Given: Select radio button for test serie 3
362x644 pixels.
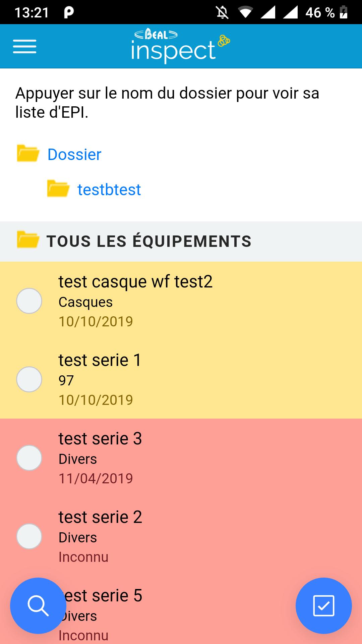Looking at the screenshot, I should tap(29, 458).
